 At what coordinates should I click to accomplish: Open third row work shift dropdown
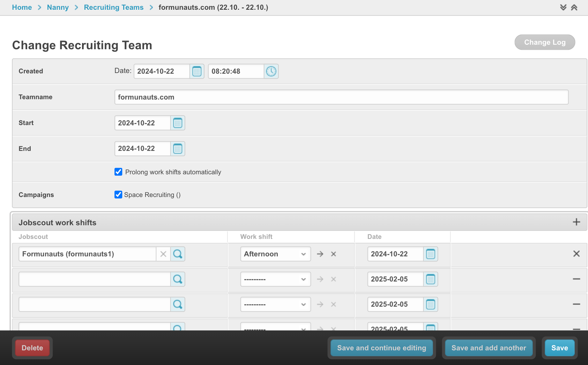coord(275,304)
